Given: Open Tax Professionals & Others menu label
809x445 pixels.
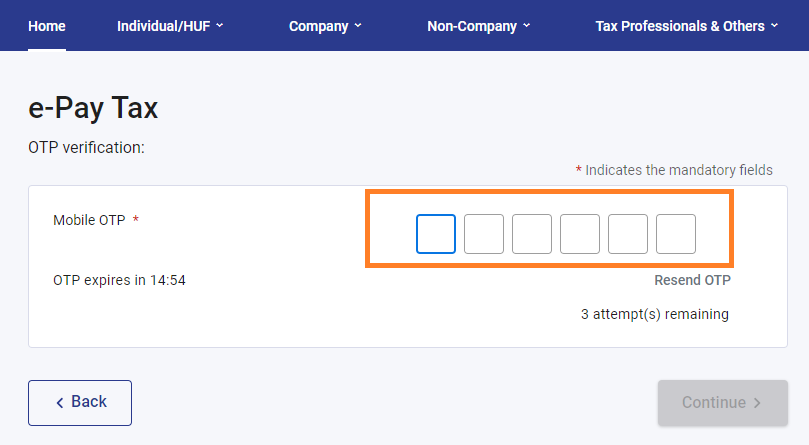Looking at the screenshot, I should [680, 26].
